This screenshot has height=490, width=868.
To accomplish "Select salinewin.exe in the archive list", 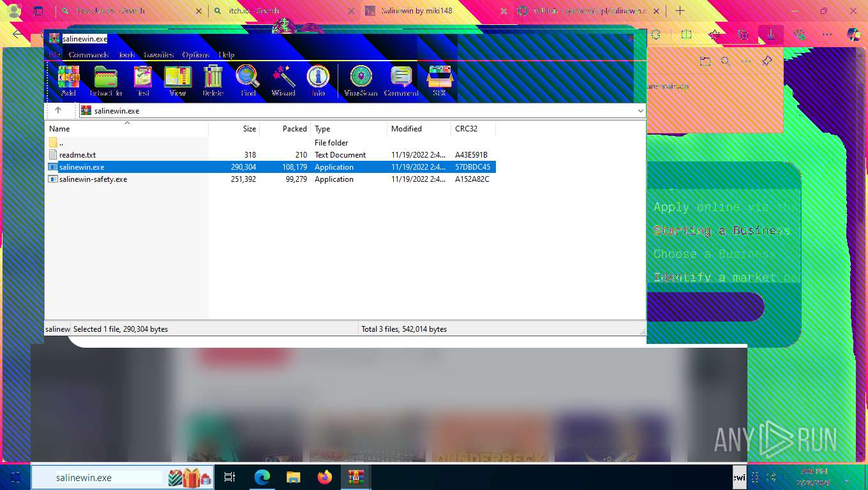I will [270, 167].
